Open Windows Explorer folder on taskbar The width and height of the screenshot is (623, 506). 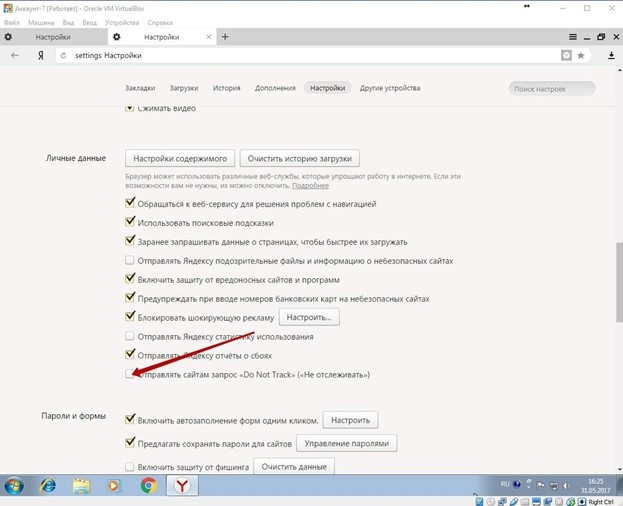(x=81, y=486)
